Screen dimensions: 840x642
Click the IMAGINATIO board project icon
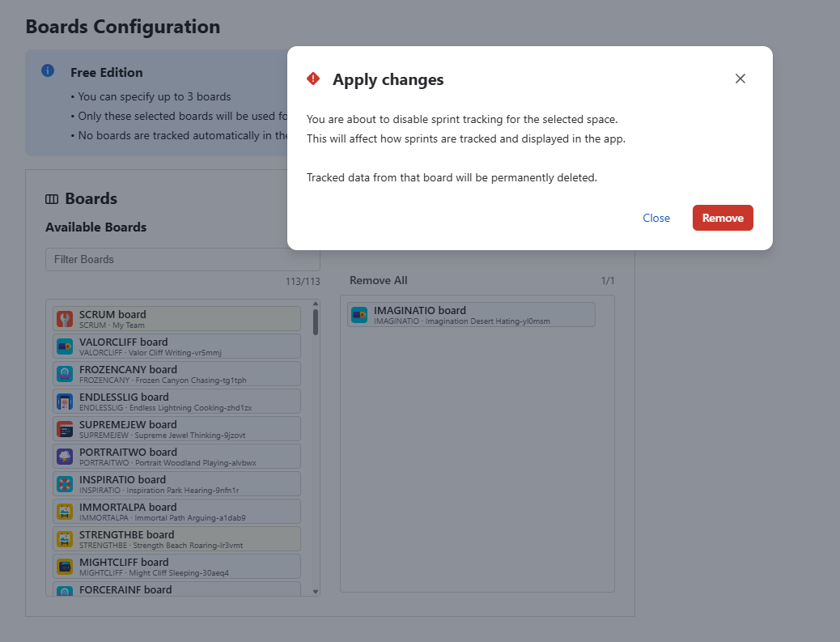click(x=359, y=315)
